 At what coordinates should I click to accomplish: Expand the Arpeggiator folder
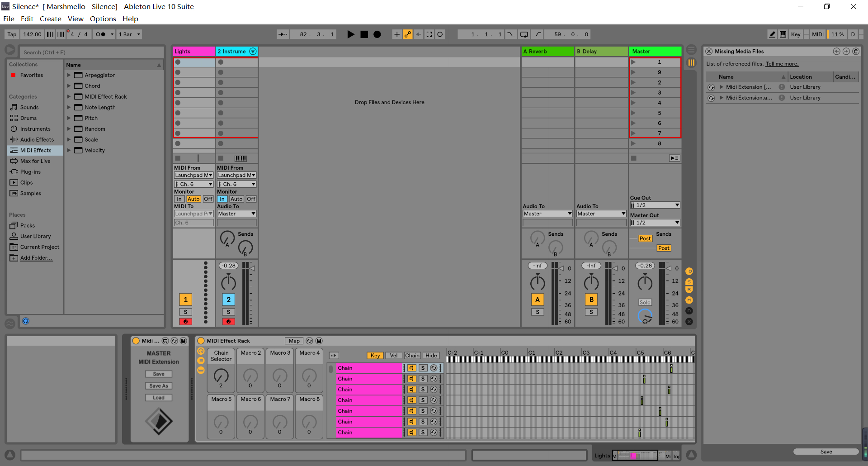coord(69,75)
